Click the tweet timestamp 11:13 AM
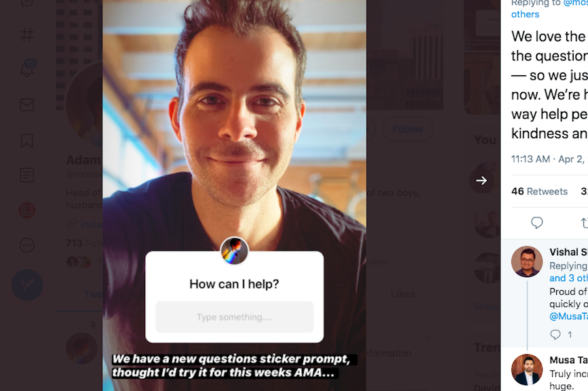 tap(530, 159)
